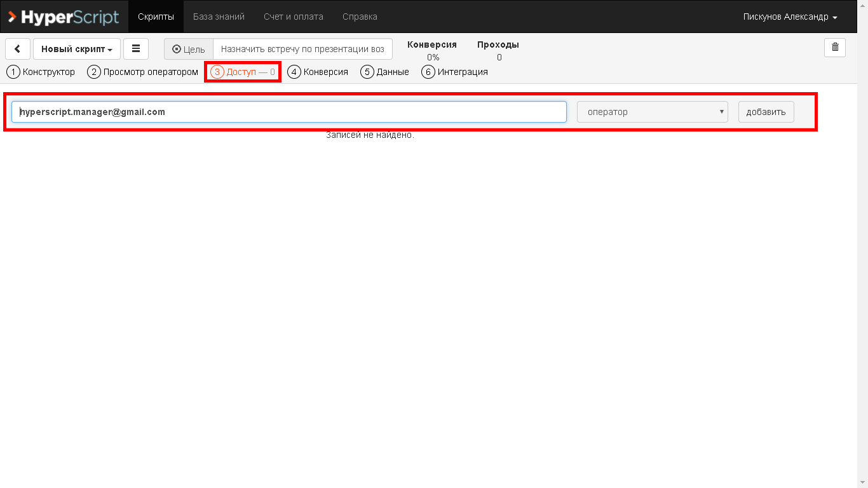
Task: Focus the email input field
Action: pos(289,112)
